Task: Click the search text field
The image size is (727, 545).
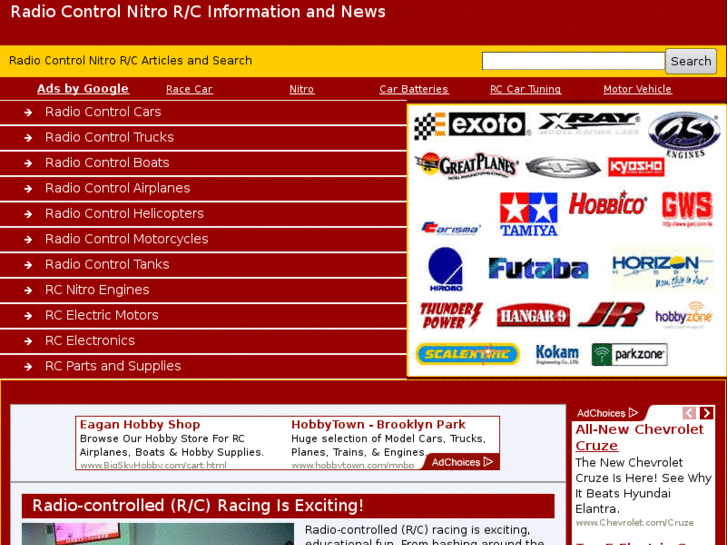Action: tap(574, 61)
